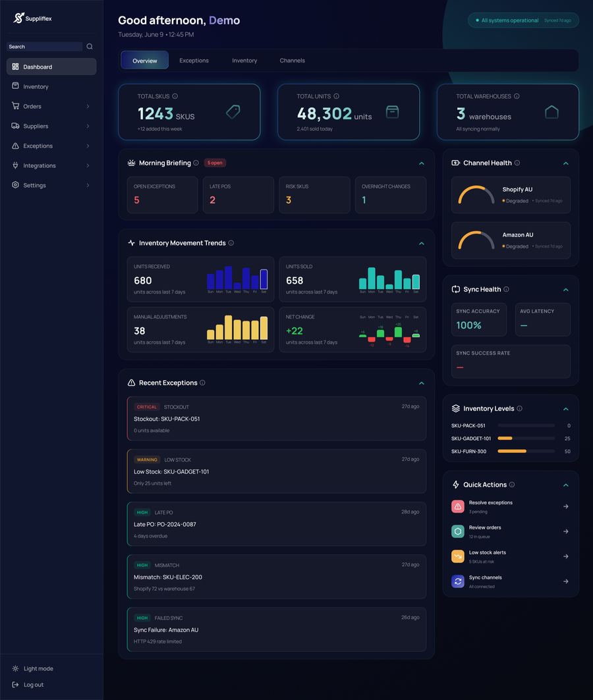The height and width of the screenshot is (700, 593).
Task: Switch to the Channels tab
Action: click(x=292, y=61)
